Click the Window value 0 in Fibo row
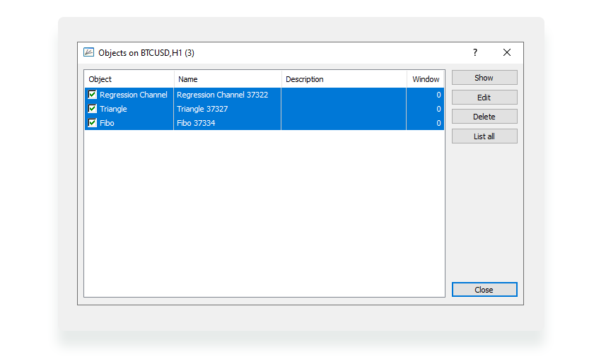Screen dimensions: 606x364 (438, 123)
